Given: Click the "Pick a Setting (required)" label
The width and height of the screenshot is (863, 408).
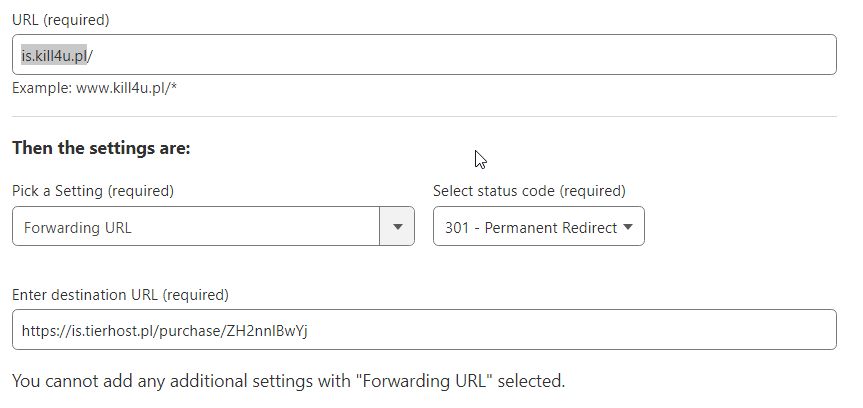Looking at the screenshot, I should pyautogui.click(x=93, y=190).
